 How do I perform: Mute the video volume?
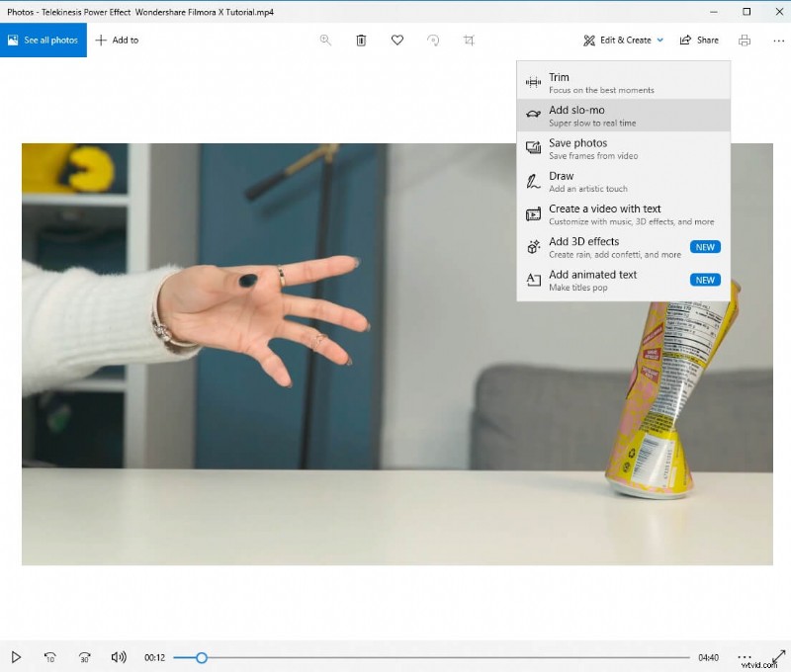click(x=119, y=656)
